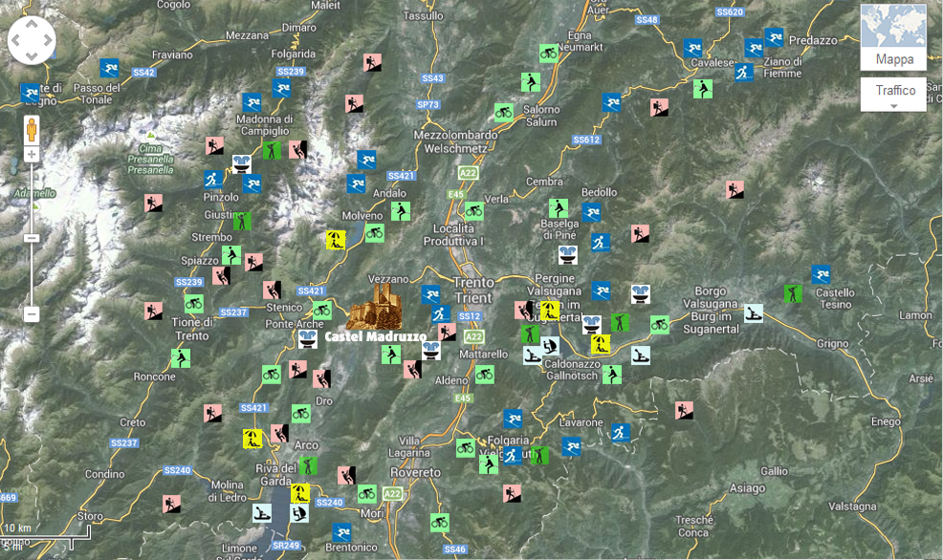Viewport: 943px width, 560px height.
Task: Open the golf marker near Giustino
Action: tap(242, 221)
